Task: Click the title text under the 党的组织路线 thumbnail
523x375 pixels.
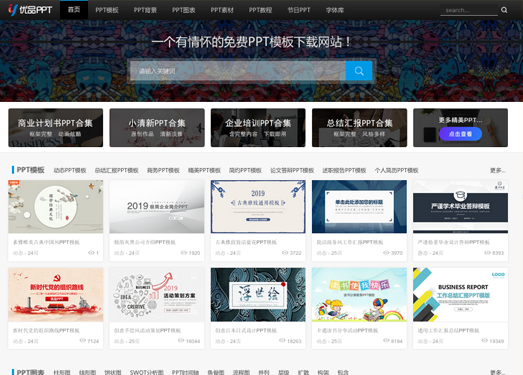Action: click(x=46, y=330)
